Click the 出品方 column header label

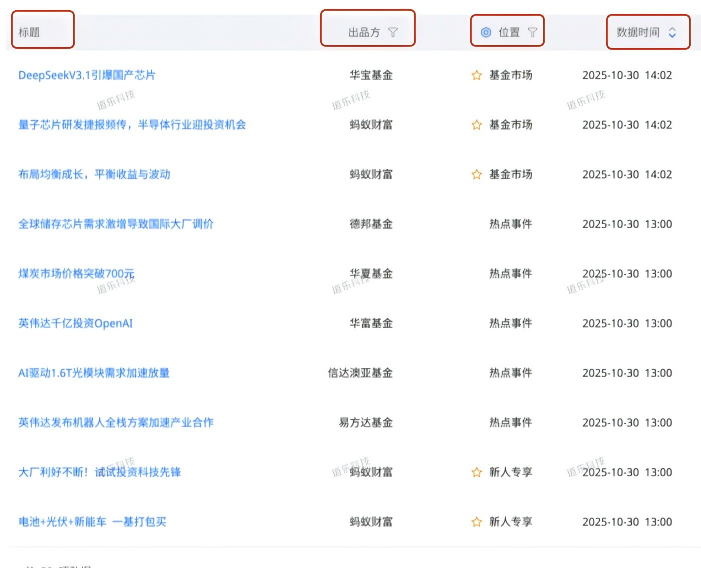[x=364, y=32]
